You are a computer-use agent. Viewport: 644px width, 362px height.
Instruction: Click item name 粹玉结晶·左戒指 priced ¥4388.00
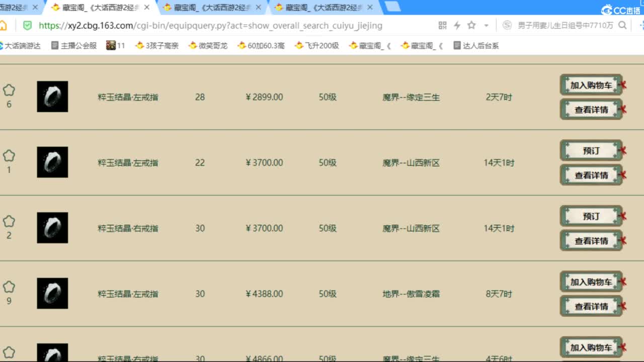[128, 294]
